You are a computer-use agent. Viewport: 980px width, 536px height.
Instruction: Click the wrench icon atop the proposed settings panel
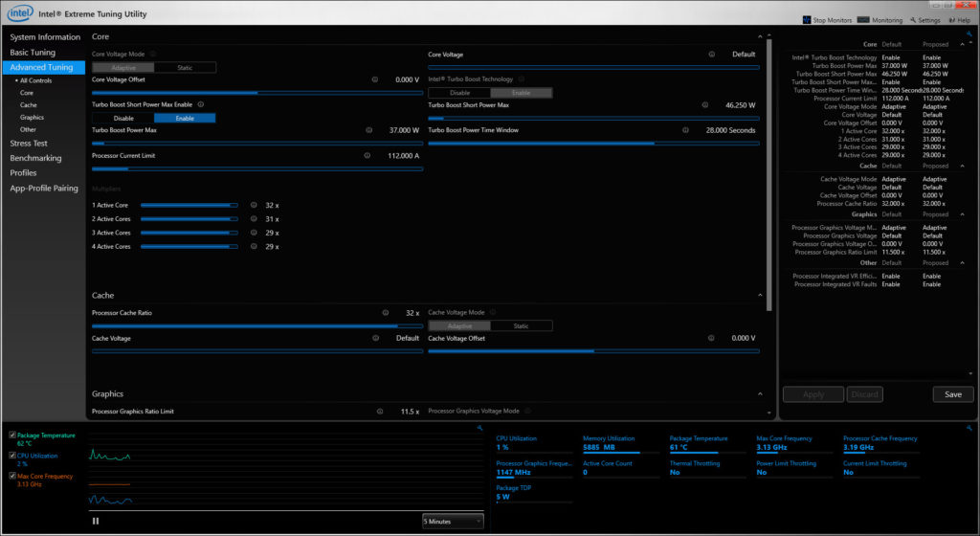click(x=969, y=33)
